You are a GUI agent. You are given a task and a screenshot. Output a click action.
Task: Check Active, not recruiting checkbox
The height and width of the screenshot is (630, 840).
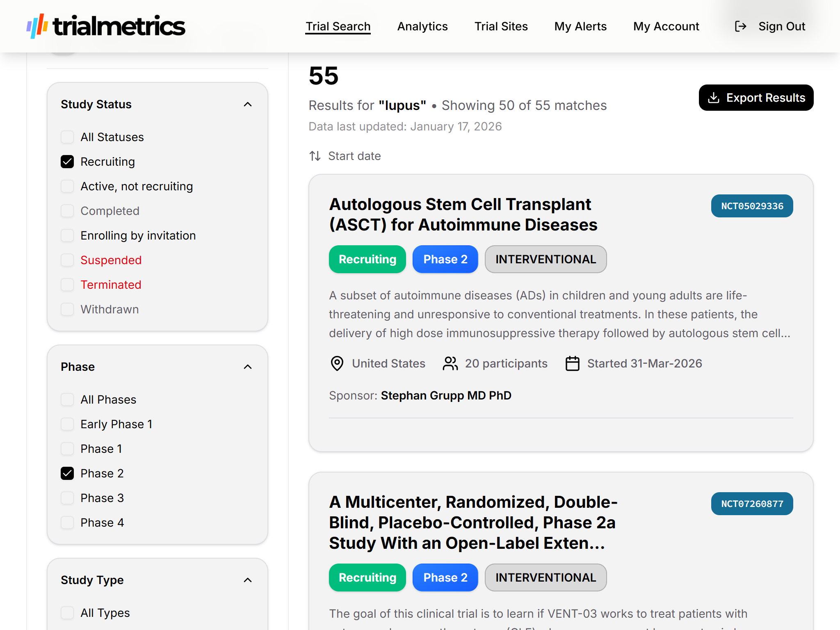click(x=67, y=186)
